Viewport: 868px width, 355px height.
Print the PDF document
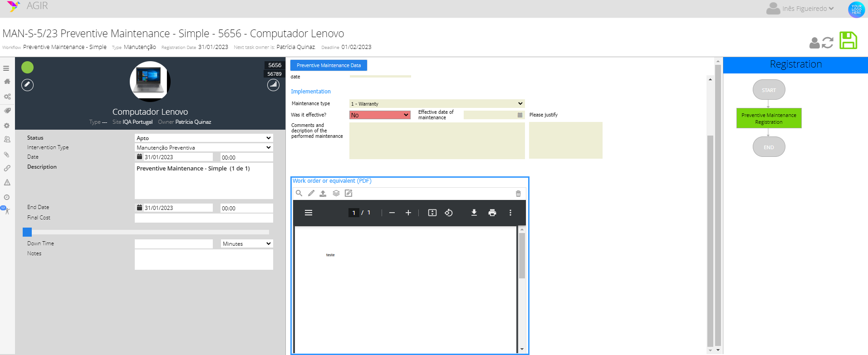tap(492, 213)
